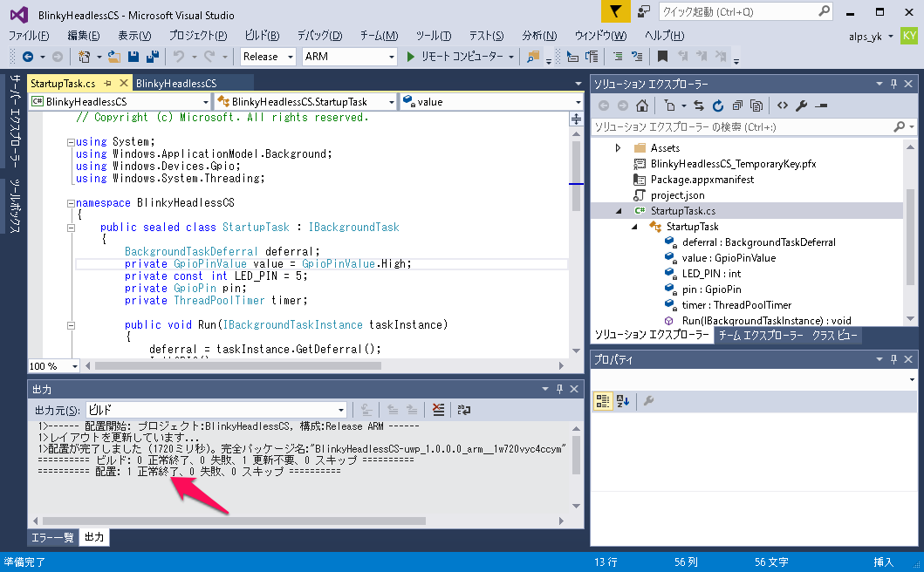Open the notifications flag icon

(615, 12)
